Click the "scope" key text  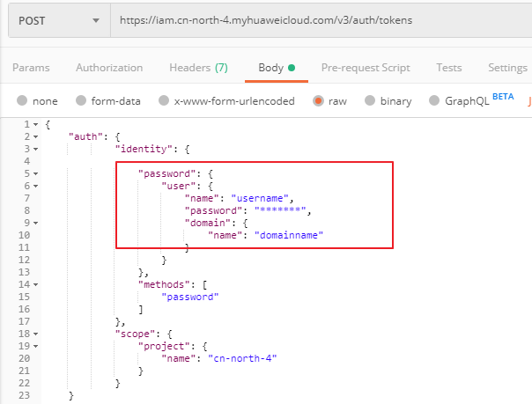tap(135, 334)
